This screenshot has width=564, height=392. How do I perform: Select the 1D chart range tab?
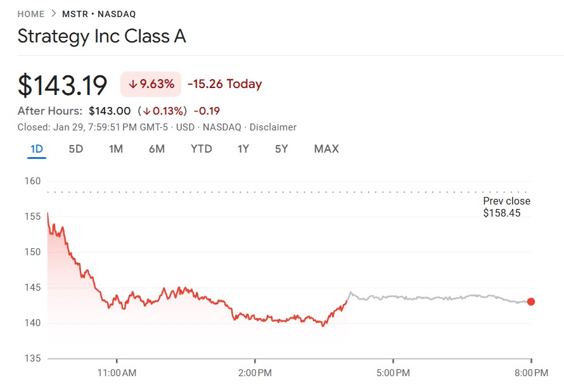tap(37, 149)
